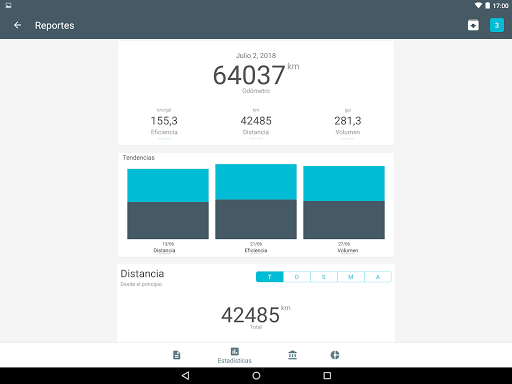Open the bank costs tab icon

[x=292, y=355]
